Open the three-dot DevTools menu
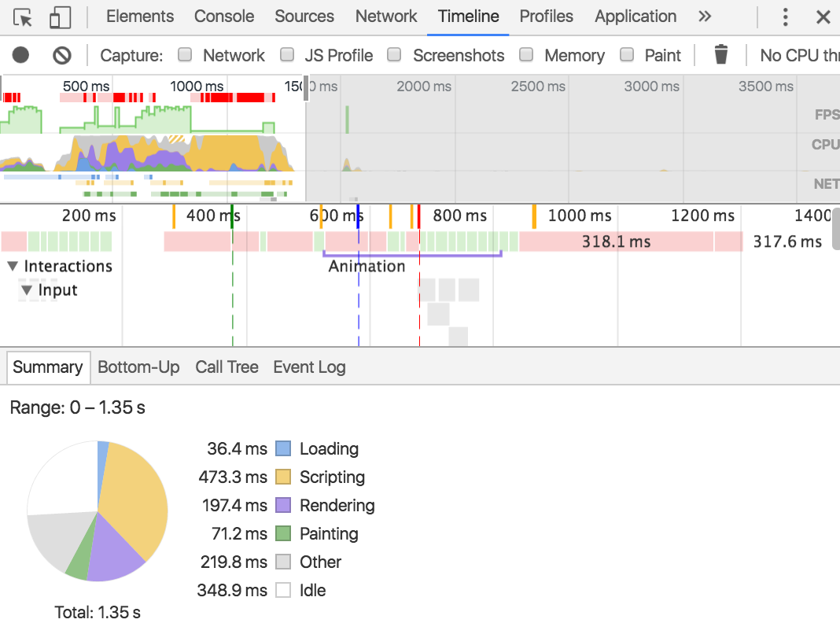This screenshot has height=634, width=840. (x=786, y=17)
